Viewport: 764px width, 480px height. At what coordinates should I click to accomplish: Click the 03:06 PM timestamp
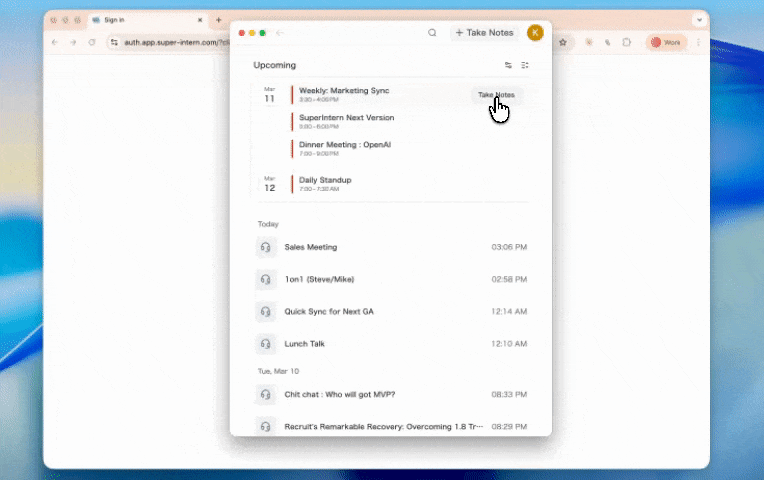pos(509,247)
